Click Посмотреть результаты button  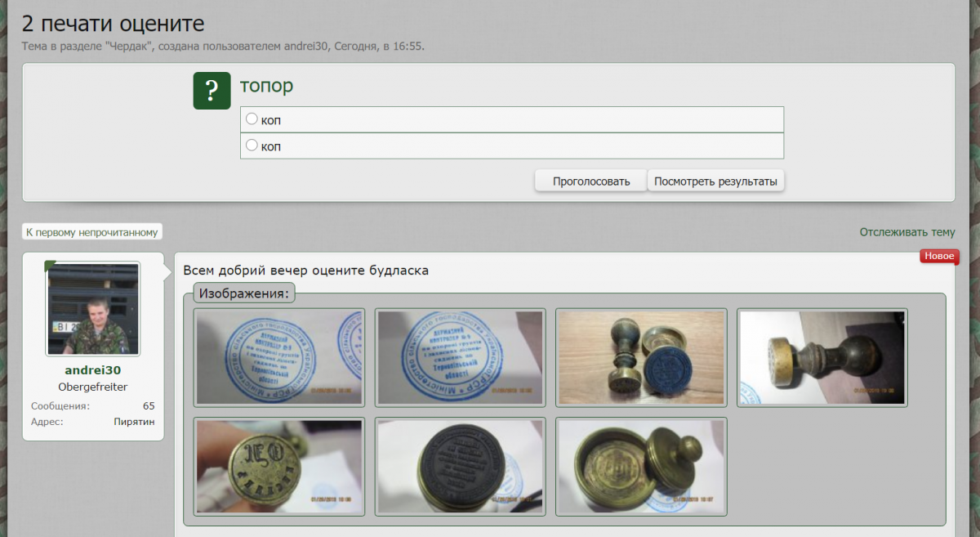click(715, 181)
